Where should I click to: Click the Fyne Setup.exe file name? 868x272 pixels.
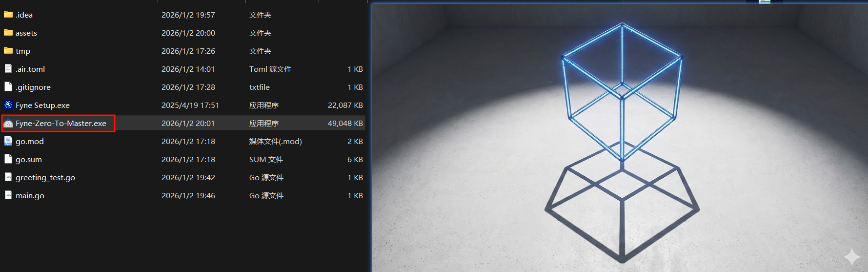[x=42, y=105]
